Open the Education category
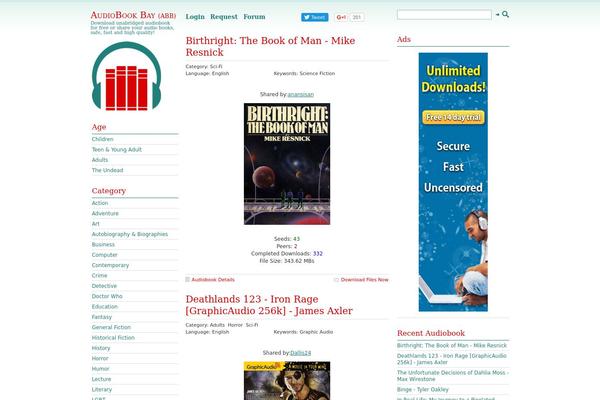Image resolution: width=600 pixels, height=400 pixels. [x=105, y=307]
